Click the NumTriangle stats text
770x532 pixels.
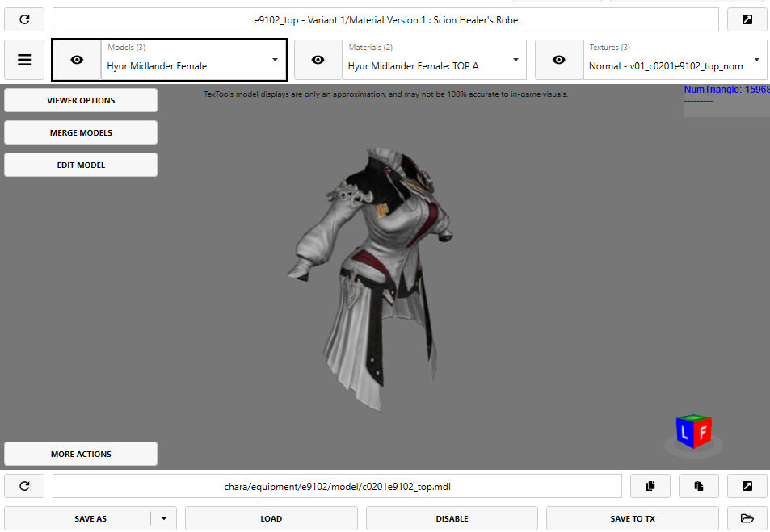726,90
